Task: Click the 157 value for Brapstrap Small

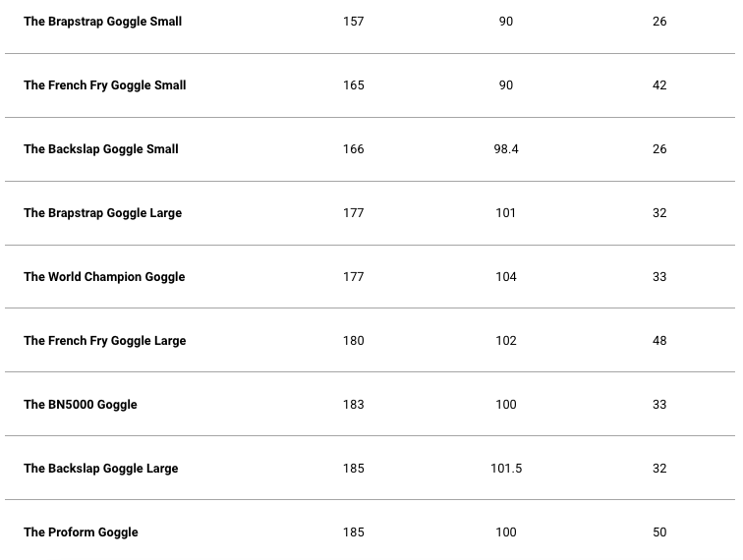Action: pyautogui.click(x=354, y=22)
